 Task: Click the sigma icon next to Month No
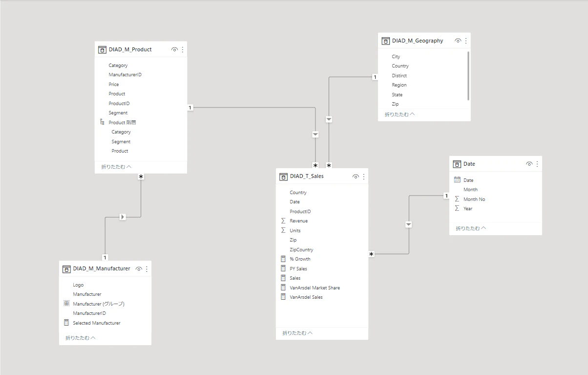pyautogui.click(x=457, y=199)
